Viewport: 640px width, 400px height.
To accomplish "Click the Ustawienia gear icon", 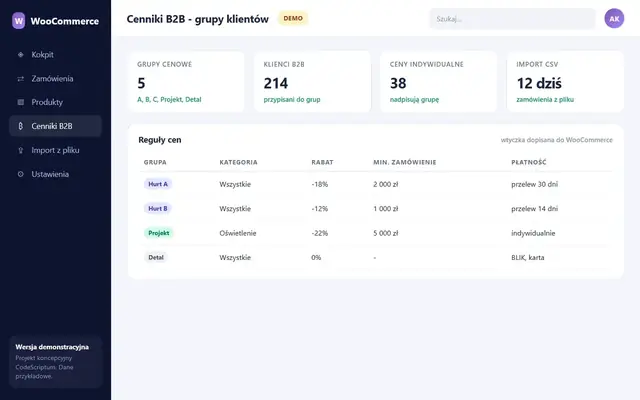I will [20, 174].
